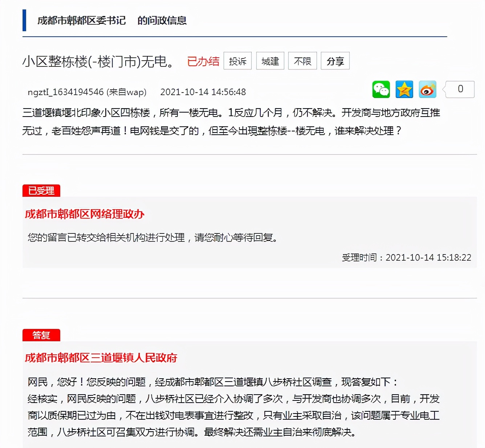Click the post timestamp 2021-10-14 14:56:48
This screenshot has height=448, width=485.
coord(203,92)
